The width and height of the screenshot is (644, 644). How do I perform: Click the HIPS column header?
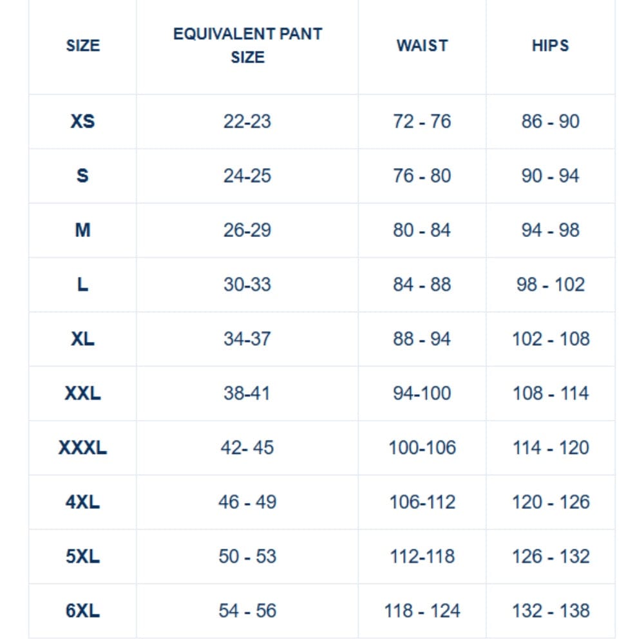(x=550, y=46)
